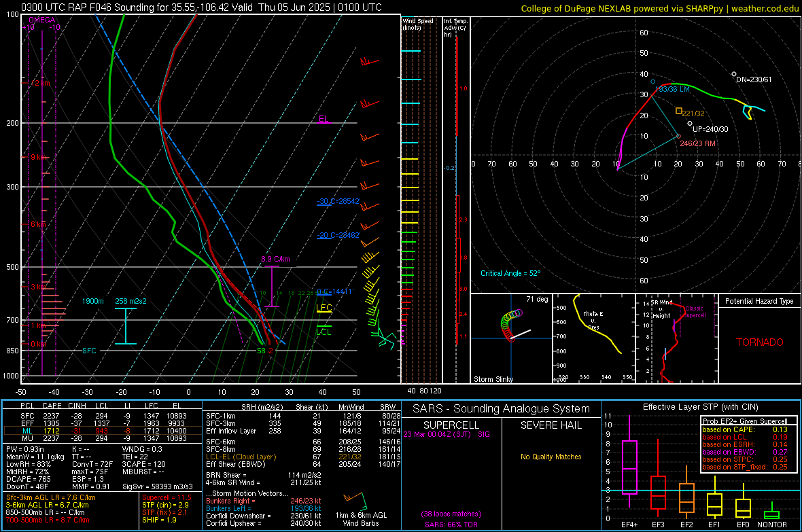802x532 pixels.
Task: Click the Storm Slinky panel label
Action: pos(493,379)
